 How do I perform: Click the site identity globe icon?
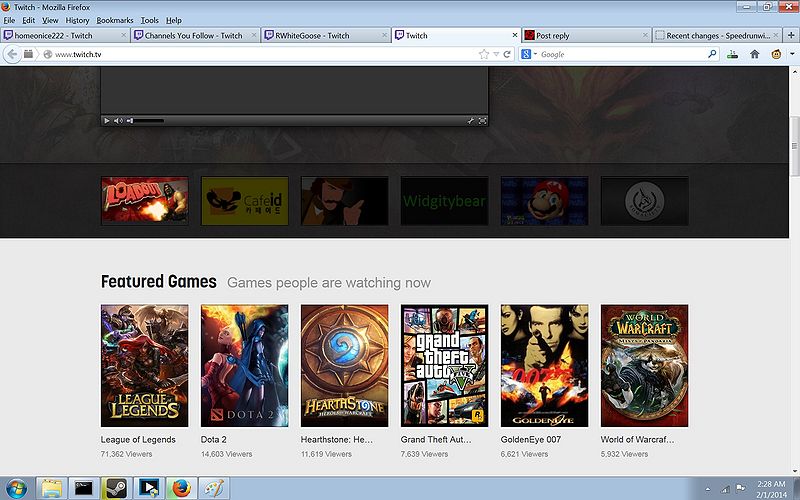(47, 54)
